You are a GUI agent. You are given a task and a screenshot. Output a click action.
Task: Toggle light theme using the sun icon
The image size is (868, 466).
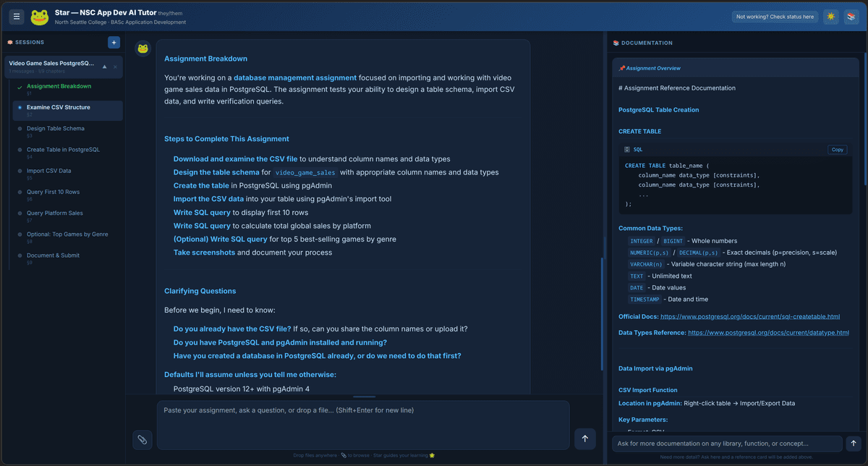point(830,16)
